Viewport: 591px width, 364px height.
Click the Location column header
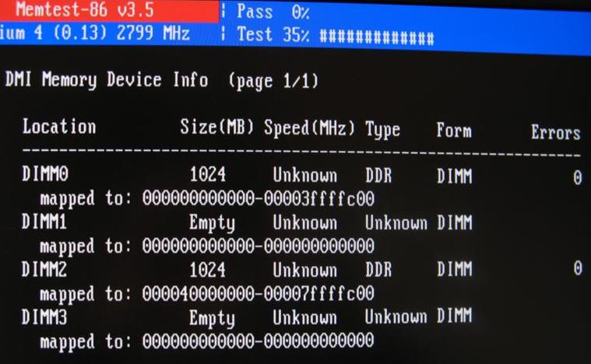pyautogui.click(x=59, y=126)
